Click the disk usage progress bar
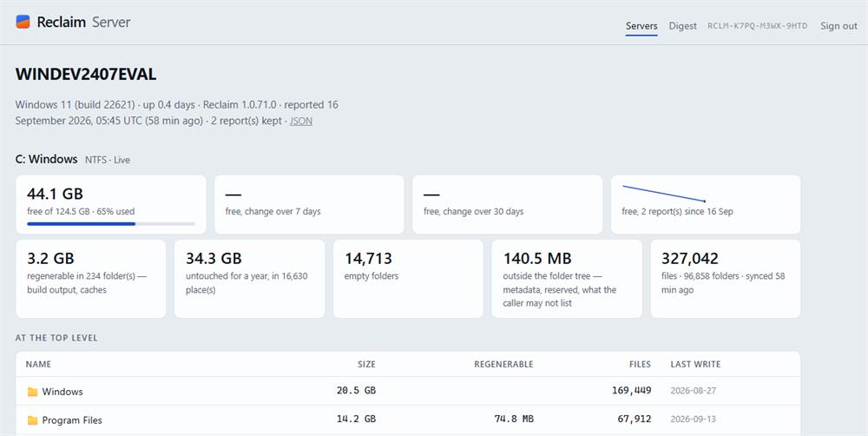868x436 pixels. tap(111, 224)
